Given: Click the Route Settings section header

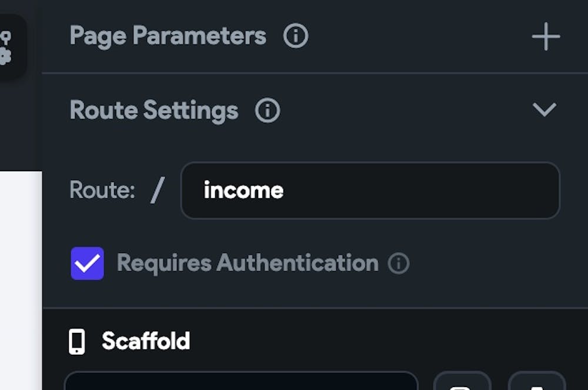Looking at the screenshot, I should pyautogui.click(x=154, y=111).
